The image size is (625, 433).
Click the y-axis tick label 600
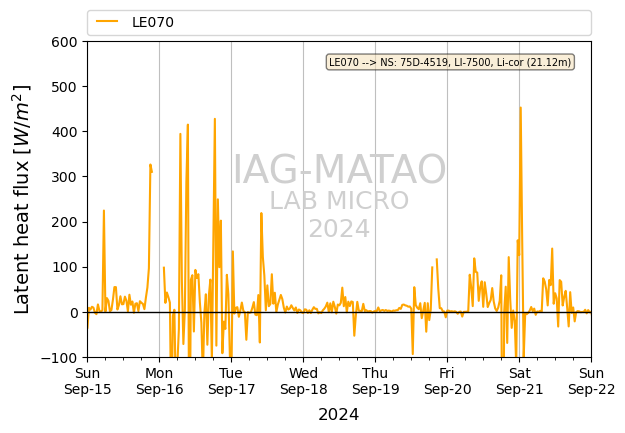coord(64,42)
